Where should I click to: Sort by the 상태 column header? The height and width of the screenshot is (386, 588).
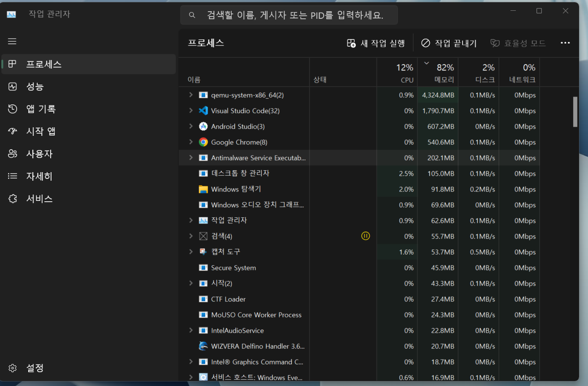click(343, 72)
